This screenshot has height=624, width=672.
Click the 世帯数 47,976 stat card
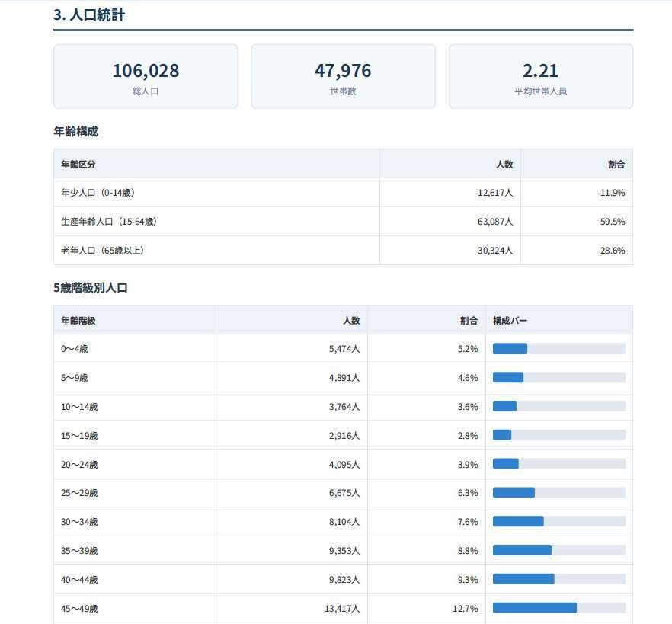click(344, 76)
